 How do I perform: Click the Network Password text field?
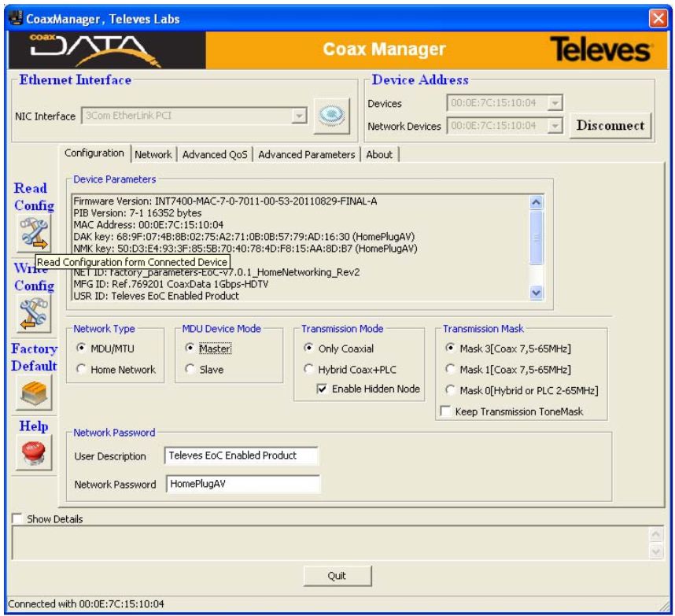coord(243,484)
